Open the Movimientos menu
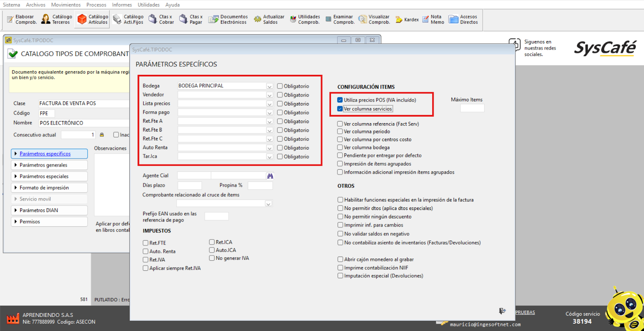Screen dimensions: 644x331 66,5
